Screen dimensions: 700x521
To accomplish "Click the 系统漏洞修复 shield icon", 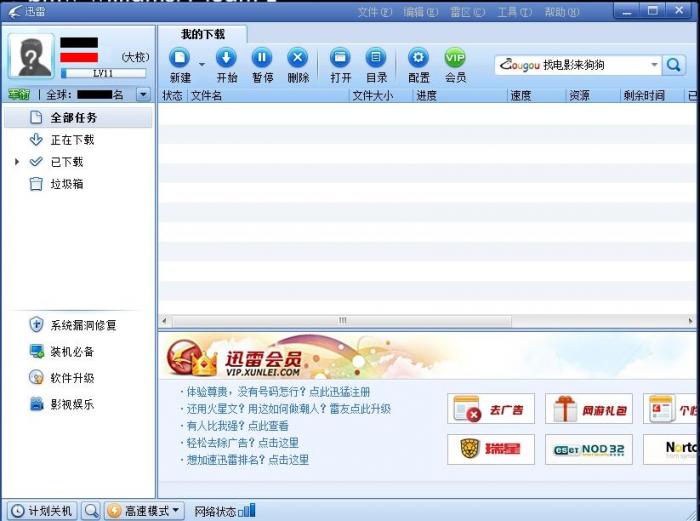I will click(36, 325).
